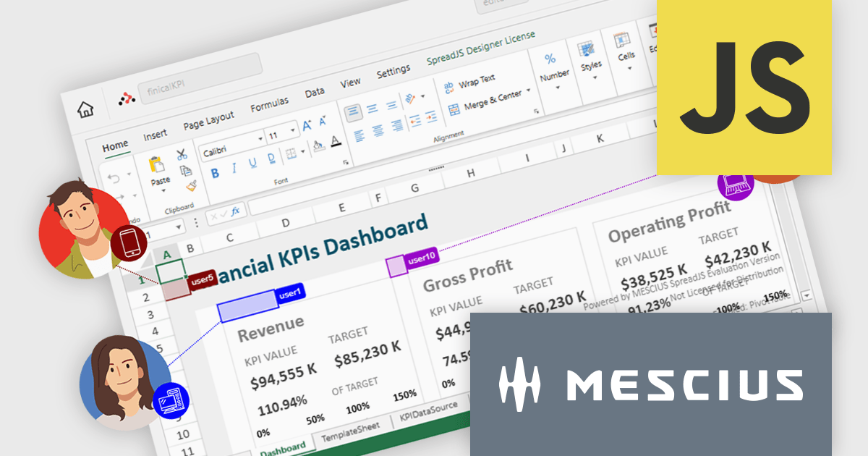The width and height of the screenshot is (868, 456).
Task: Select row 3 header
Action: tap(150, 315)
